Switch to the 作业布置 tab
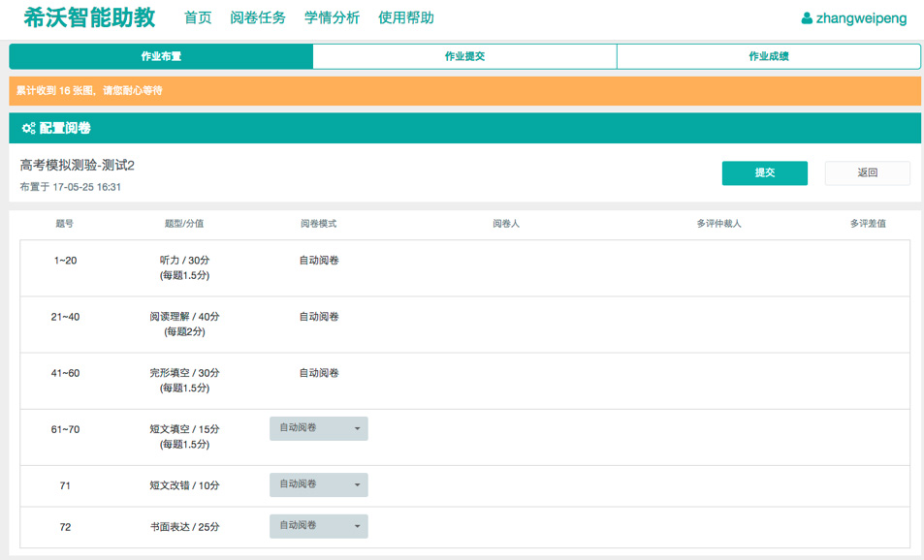 [161, 56]
